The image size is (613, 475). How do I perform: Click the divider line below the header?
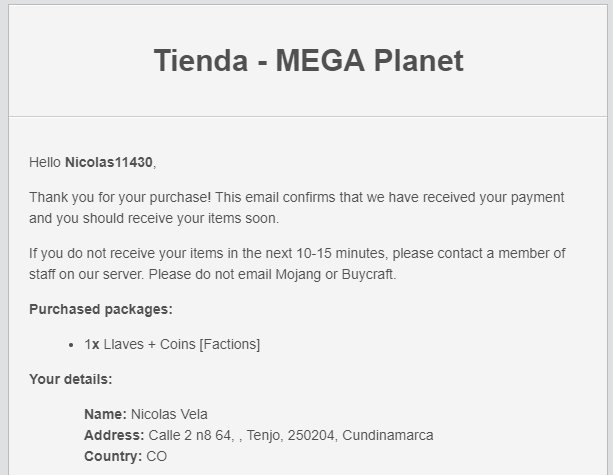[x=308, y=116]
